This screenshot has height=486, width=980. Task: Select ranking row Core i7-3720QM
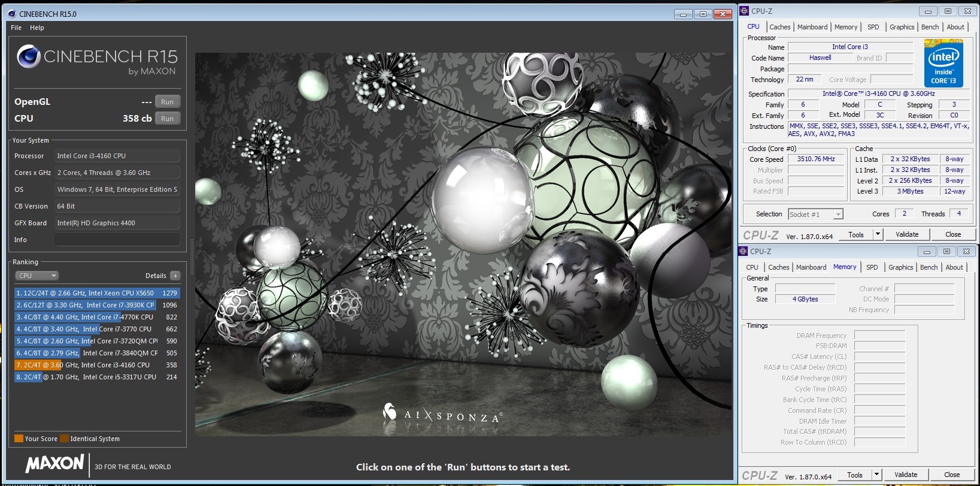click(x=97, y=341)
